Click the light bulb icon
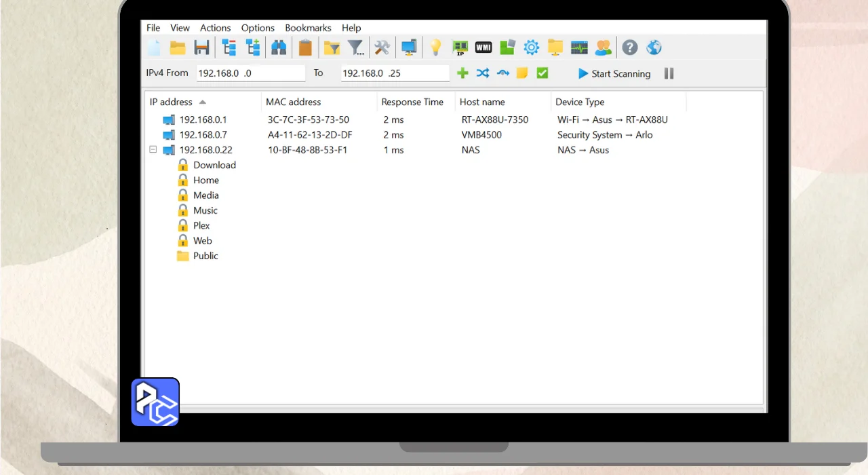Image resolution: width=868 pixels, height=475 pixels. pyautogui.click(x=435, y=47)
